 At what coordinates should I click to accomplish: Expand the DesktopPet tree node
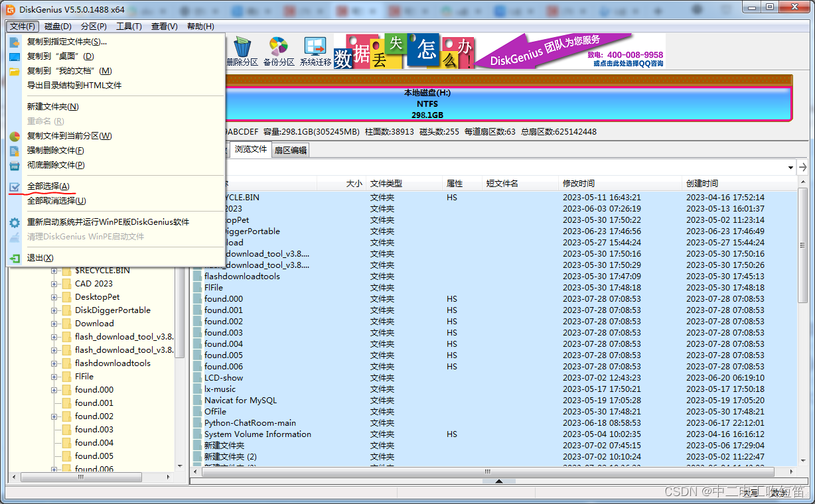pos(54,297)
